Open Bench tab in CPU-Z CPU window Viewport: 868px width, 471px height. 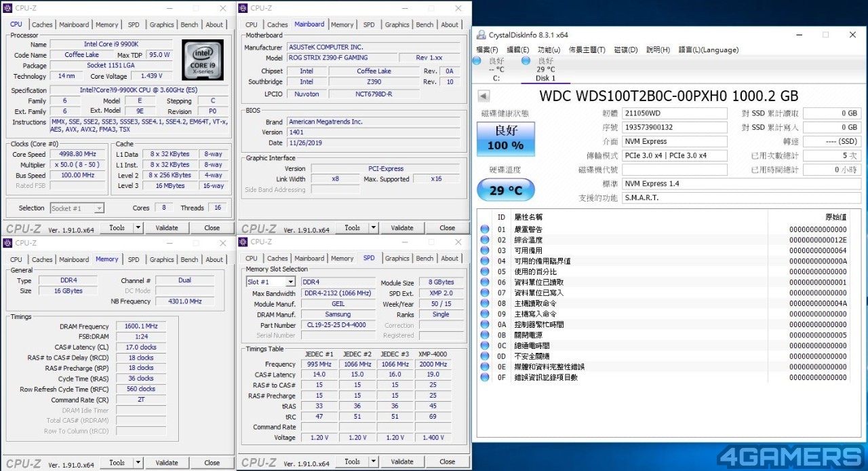pyautogui.click(x=189, y=24)
